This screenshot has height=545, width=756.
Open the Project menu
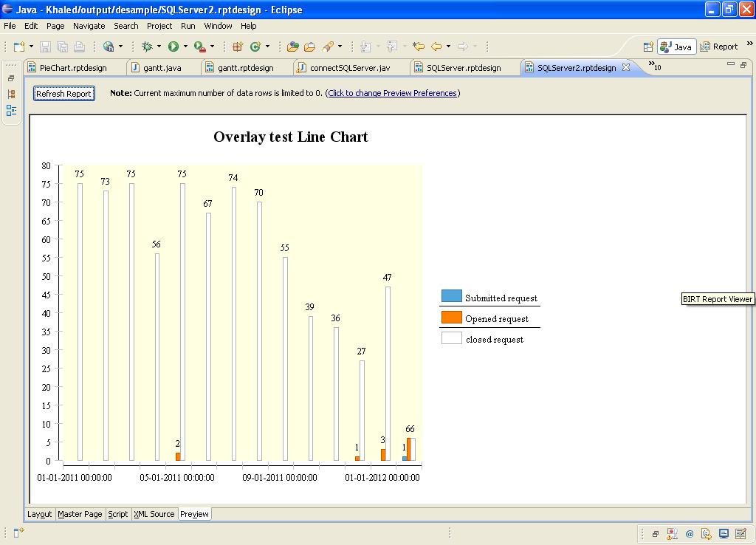[x=159, y=26]
